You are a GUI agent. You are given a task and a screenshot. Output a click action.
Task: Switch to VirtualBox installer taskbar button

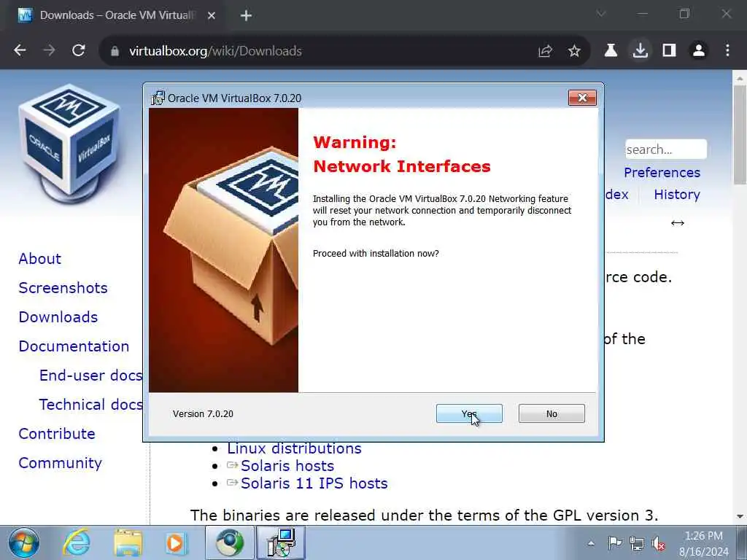click(x=281, y=542)
